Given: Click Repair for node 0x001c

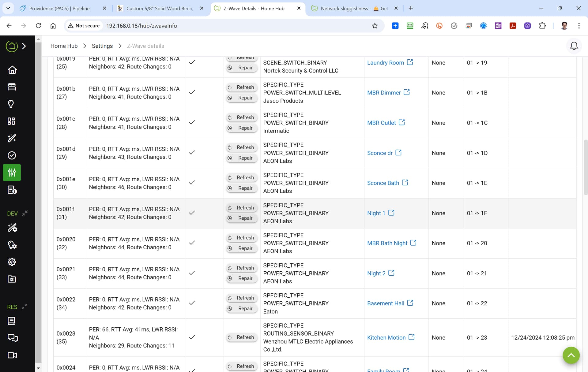Looking at the screenshot, I should pos(241,128).
